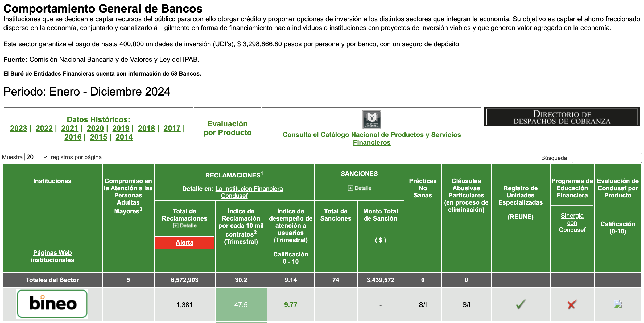
Task: Open the Directorio de Despachos de Cobranza banner
Action: (x=562, y=117)
